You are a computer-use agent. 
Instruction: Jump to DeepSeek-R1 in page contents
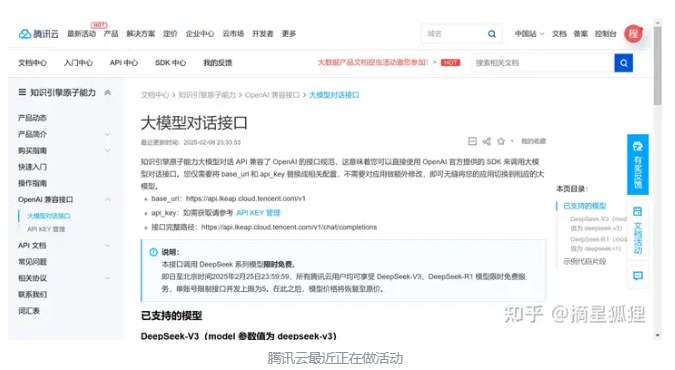click(x=598, y=244)
